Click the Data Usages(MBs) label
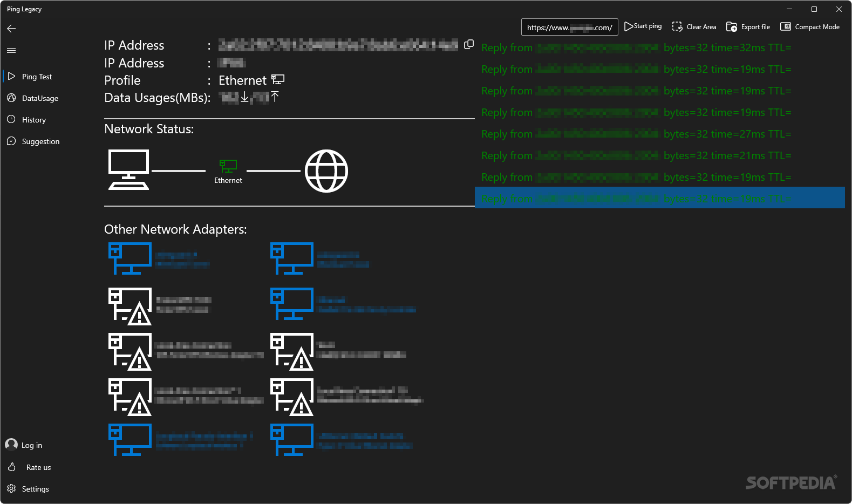Image resolution: width=852 pixels, height=504 pixels. click(158, 98)
